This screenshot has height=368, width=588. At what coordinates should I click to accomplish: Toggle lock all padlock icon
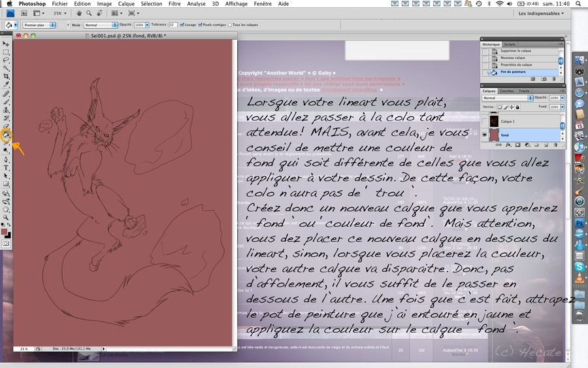coord(517,107)
